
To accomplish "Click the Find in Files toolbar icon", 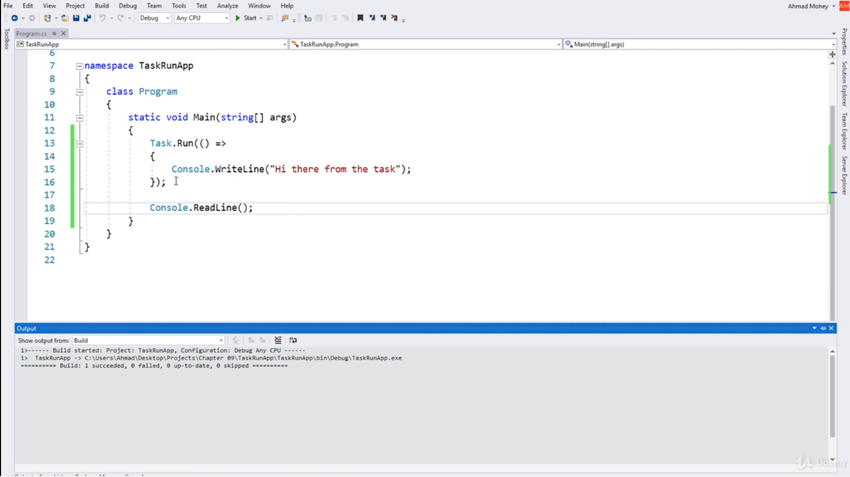I will [285, 18].
